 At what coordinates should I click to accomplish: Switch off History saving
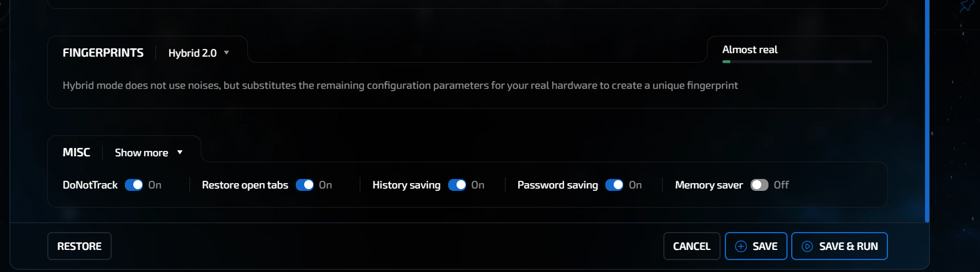pos(457,185)
